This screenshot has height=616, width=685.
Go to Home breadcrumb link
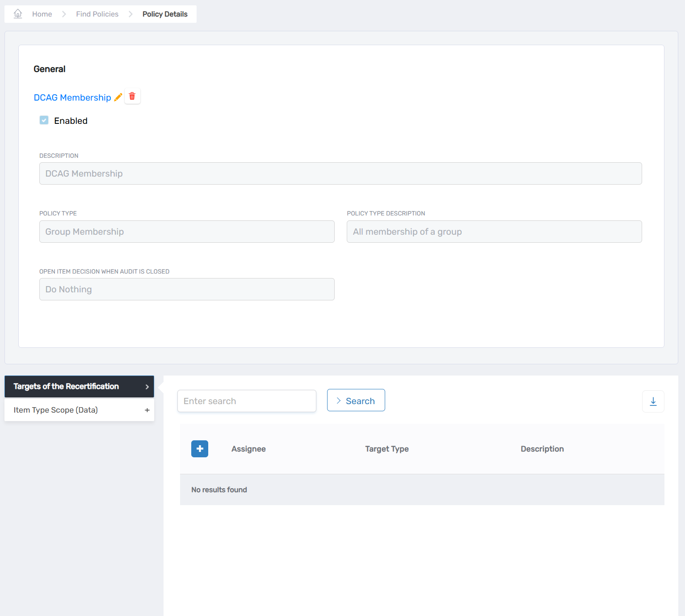click(42, 14)
